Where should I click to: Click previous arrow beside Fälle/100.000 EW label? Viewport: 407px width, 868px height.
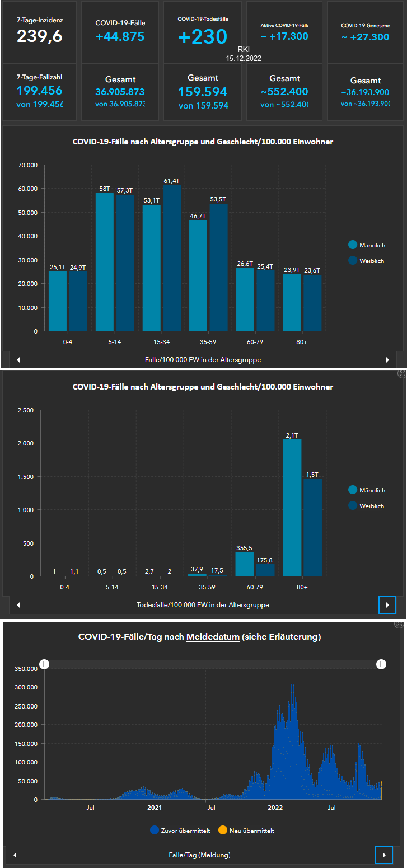click(18, 360)
